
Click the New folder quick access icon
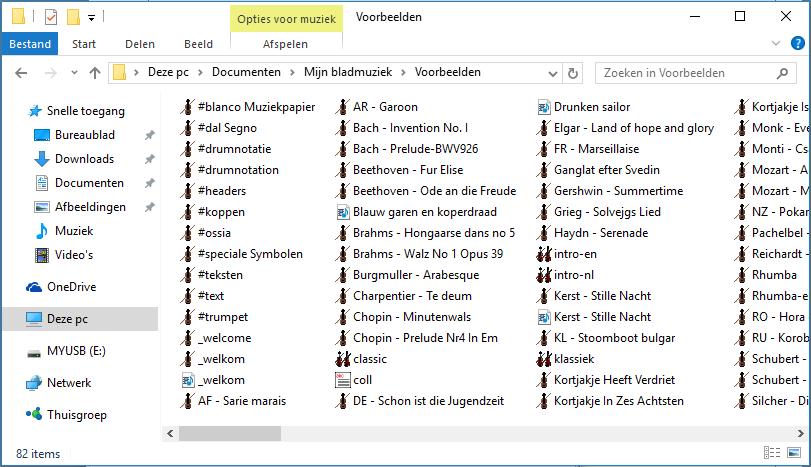coord(73,17)
